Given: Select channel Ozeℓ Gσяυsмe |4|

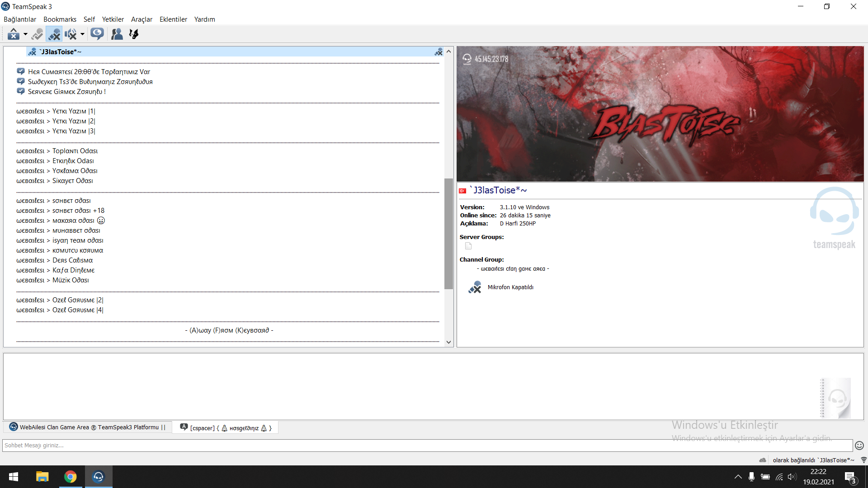Looking at the screenshot, I should 60,310.
